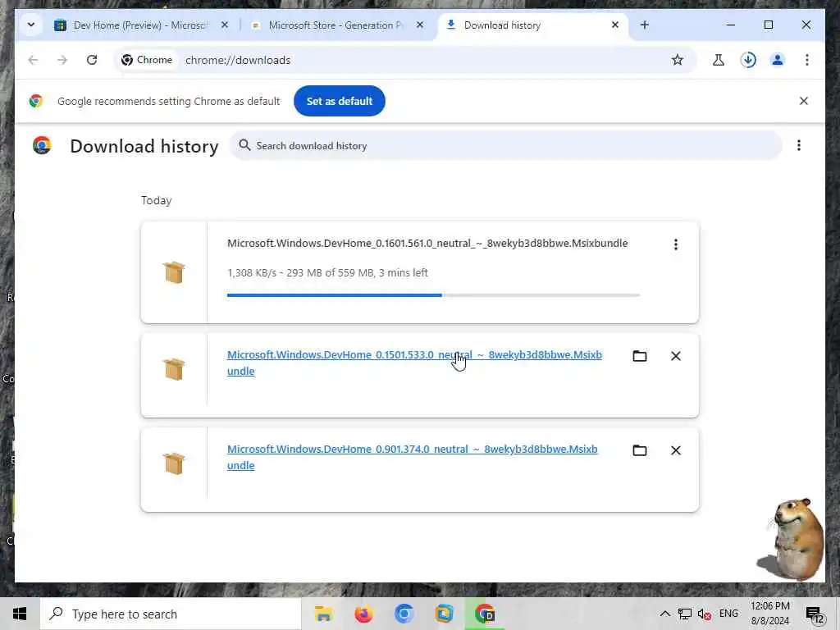The height and width of the screenshot is (630, 840).
Task: Open File Explorer from the taskbar
Action: 323,614
